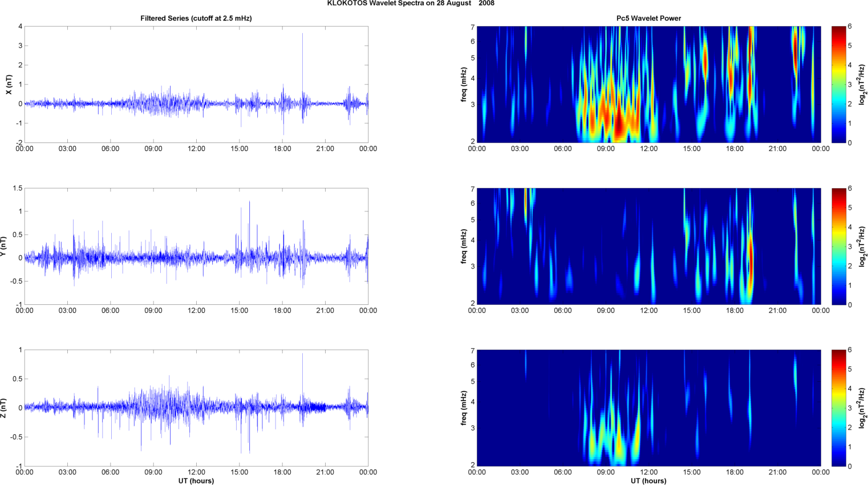Click the "Z (nT)" axis label

click(x=3, y=408)
